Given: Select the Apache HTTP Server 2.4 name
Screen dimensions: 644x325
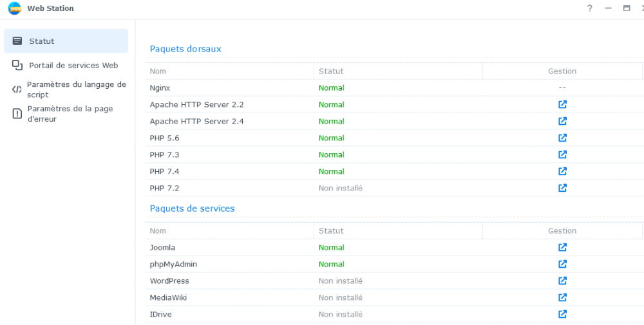Looking at the screenshot, I should [196, 122].
